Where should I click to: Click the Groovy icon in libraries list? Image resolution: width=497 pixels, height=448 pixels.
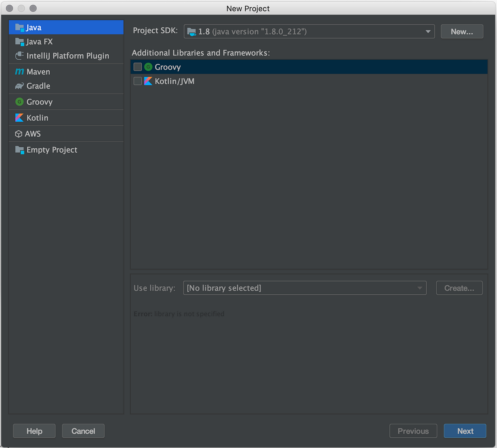(148, 67)
